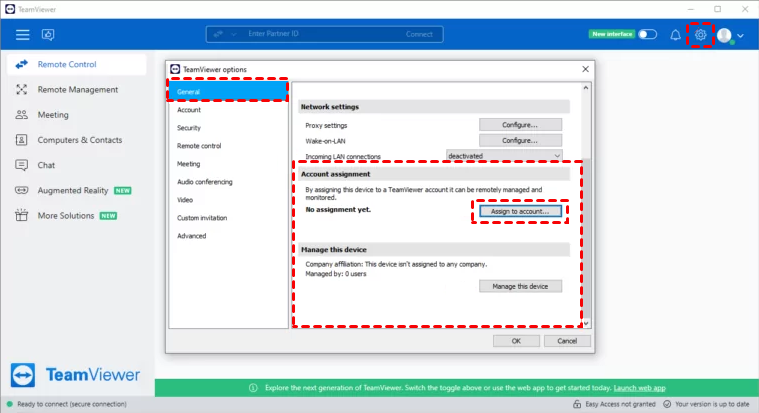Viewport: 759px width, 413px height.
Task: Click "Easy Access not granted" status text
Action: 620,404
